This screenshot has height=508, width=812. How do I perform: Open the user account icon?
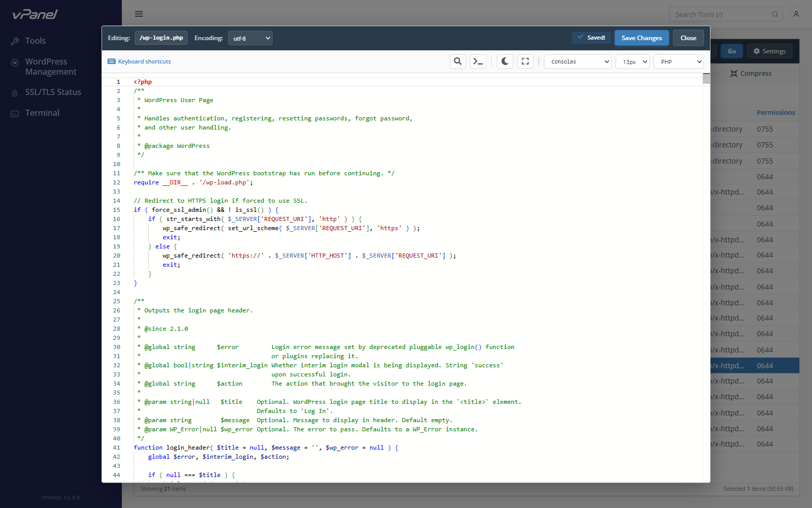tap(796, 14)
